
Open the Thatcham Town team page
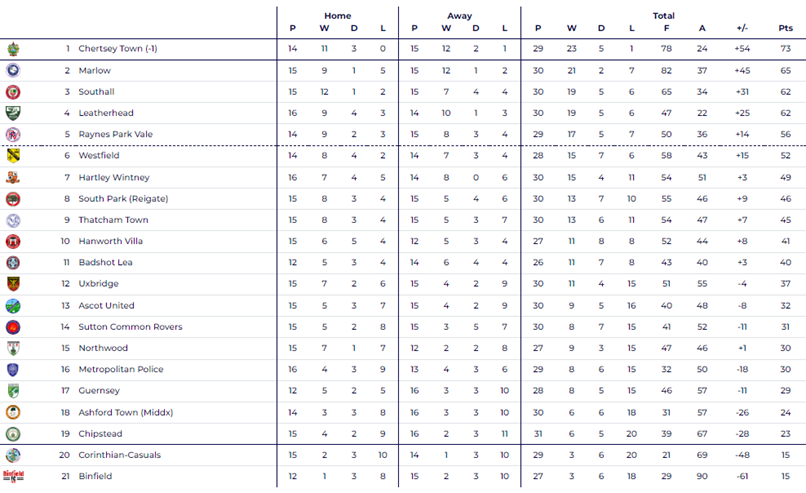pyautogui.click(x=113, y=220)
